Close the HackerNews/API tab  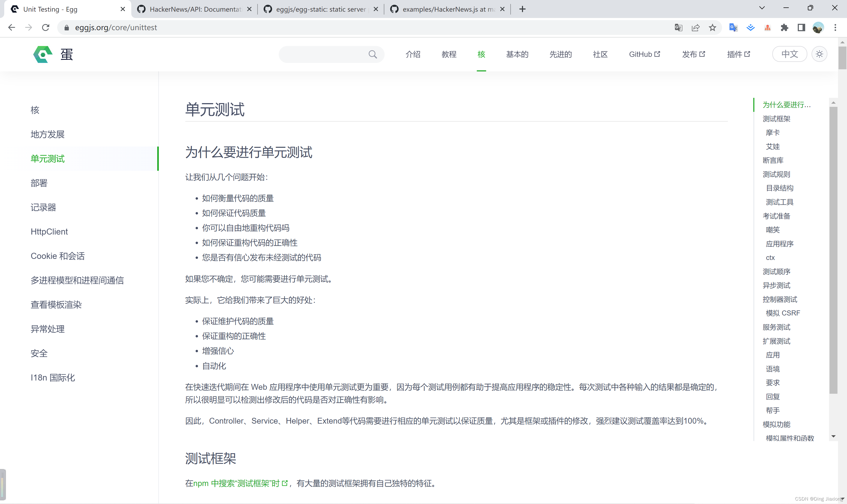tap(249, 9)
